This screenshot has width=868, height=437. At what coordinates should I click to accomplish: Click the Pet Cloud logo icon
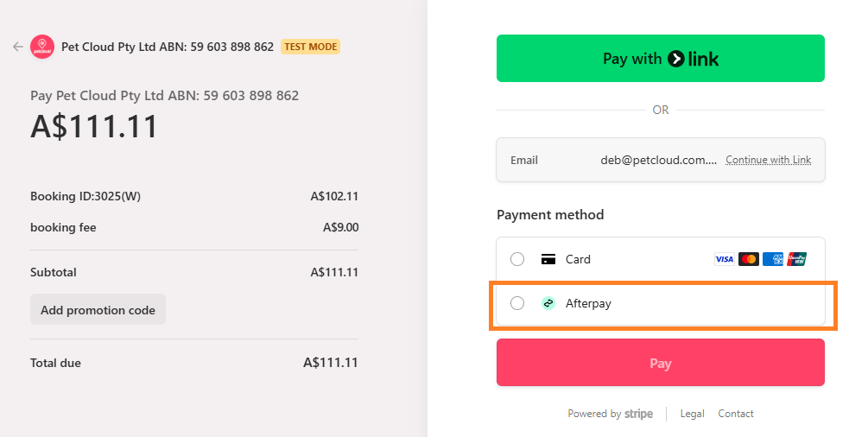click(42, 47)
